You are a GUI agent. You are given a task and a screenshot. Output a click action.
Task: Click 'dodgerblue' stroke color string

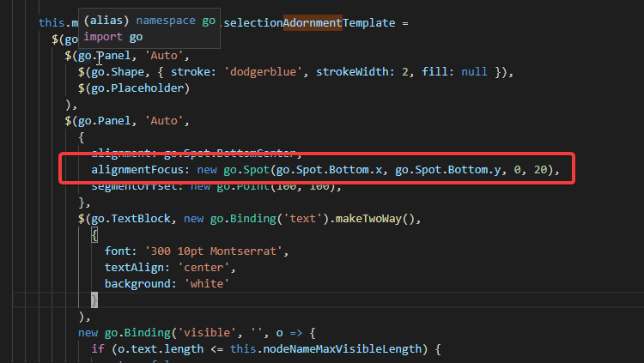[264, 72]
